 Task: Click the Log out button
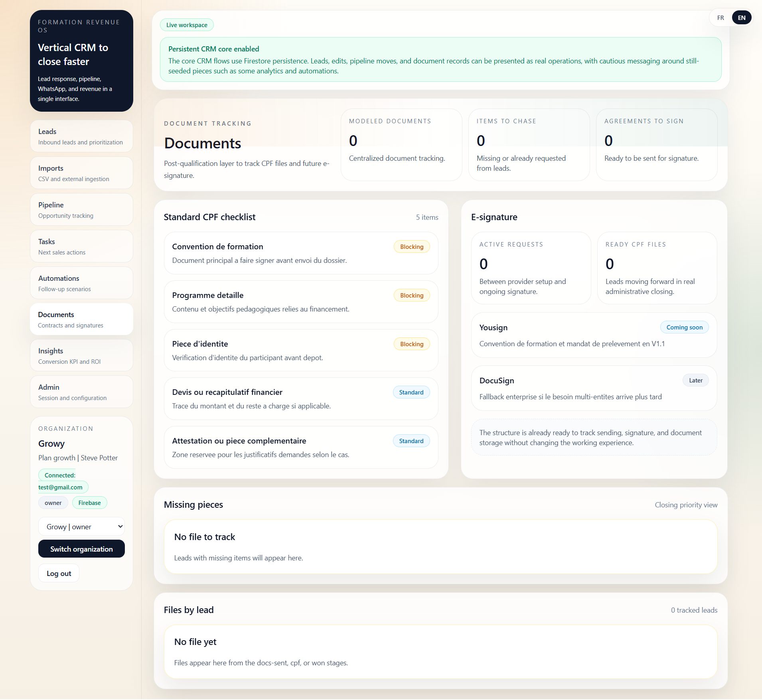tap(58, 573)
